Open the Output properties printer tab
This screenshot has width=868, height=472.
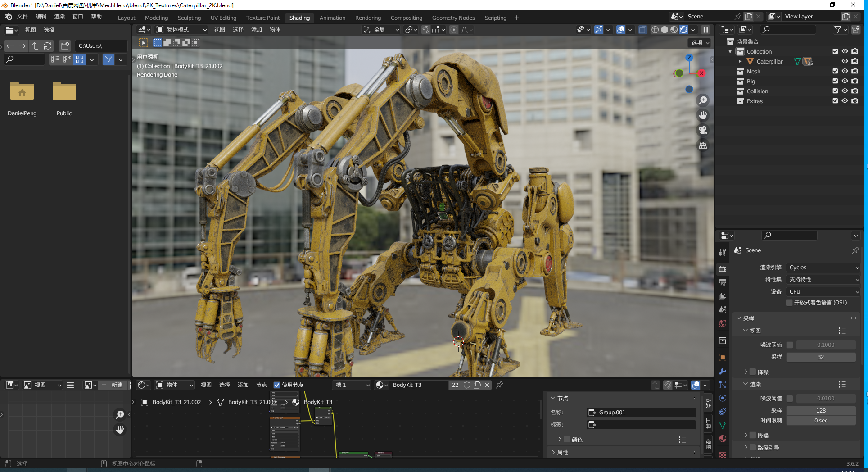[x=723, y=283]
